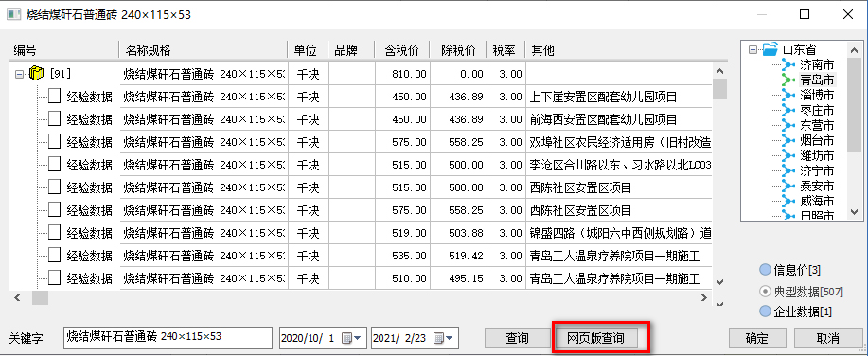This screenshot has height=356, width=868.
Task: Check the box for 锦盛四路 row
Action: [x=54, y=233]
